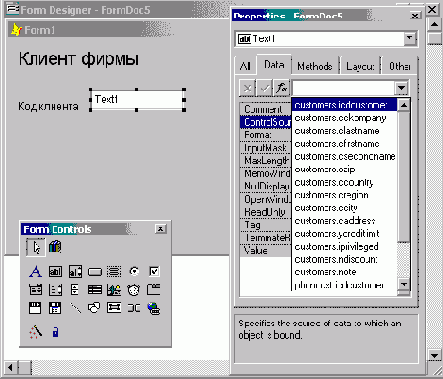The width and height of the screenshot is (443, 379).
Task: Open View Classes in Form Controls
Action: 55,247
